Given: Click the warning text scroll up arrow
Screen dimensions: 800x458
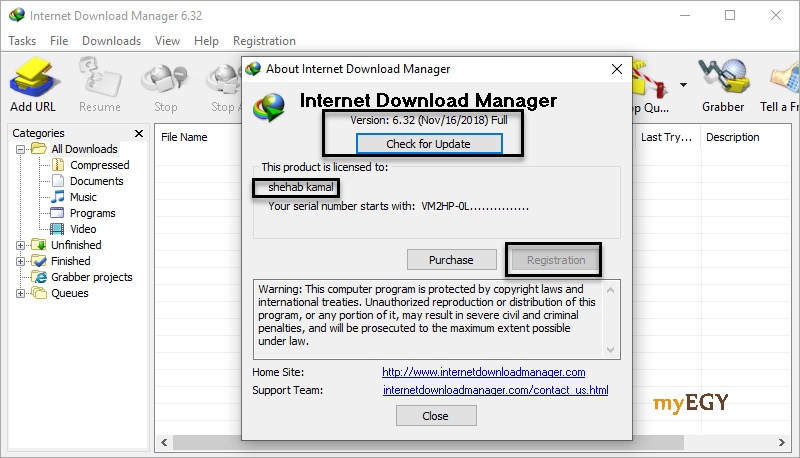Looking at the screenshot, I should coord(610,290).
